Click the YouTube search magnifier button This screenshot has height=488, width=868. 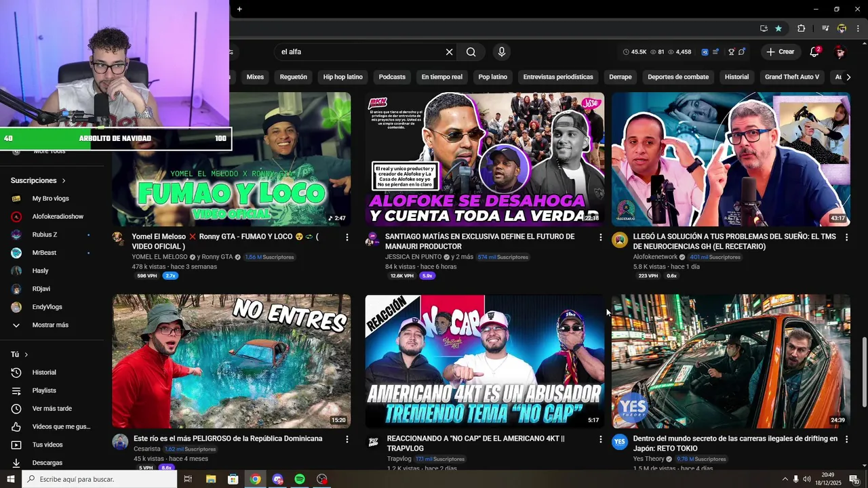pyautogui.click(x=471, y=52)
